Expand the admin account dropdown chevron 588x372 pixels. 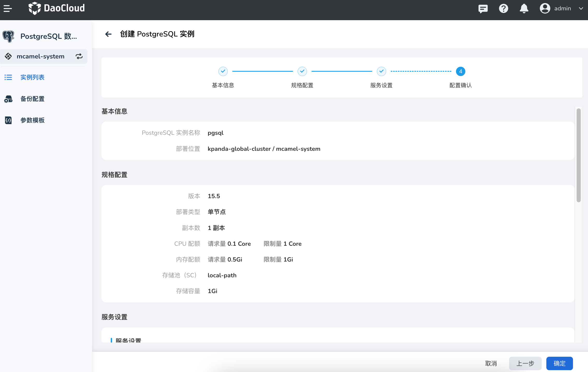click(x=581, y=9)
